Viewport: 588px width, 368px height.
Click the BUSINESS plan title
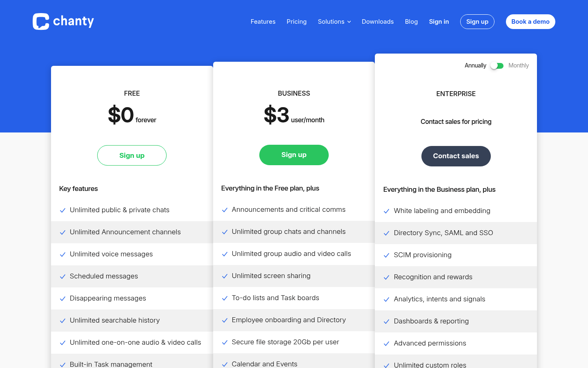point(294,94)
